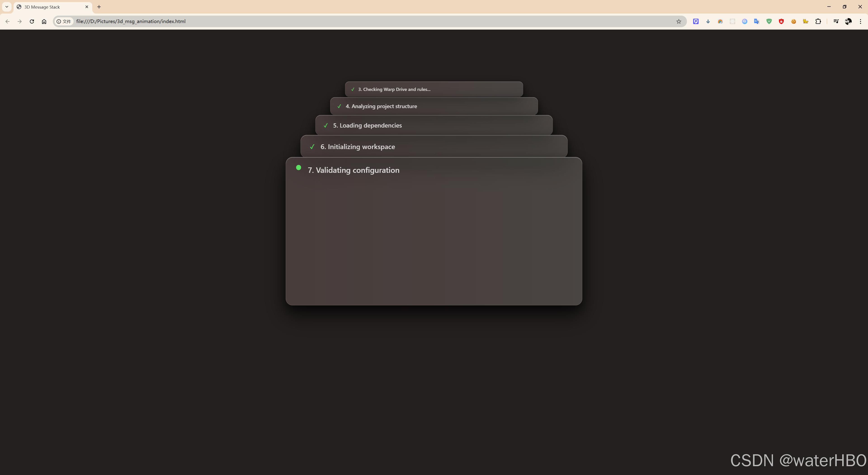Open the Chrome three-dot menu
The height and width of the screenshot is (475, 868).
[860, 21]
